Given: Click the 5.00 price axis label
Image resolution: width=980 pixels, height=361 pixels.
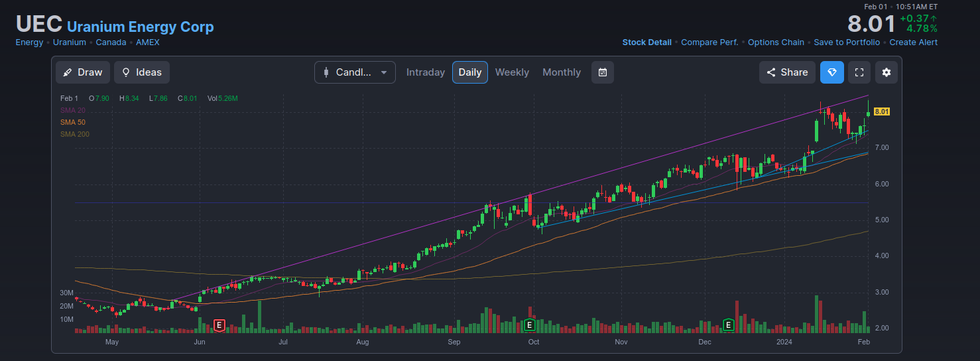Looking at the screenshot, I should coord(882,220).
